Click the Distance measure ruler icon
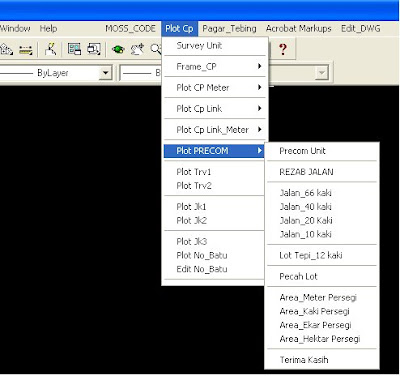This screenshot has width=400, height=376. point(25,50)
